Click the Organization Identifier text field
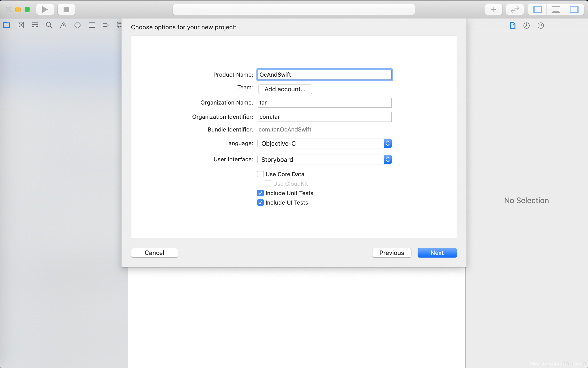This screenshot has width=588, height=368. (324, 117)
